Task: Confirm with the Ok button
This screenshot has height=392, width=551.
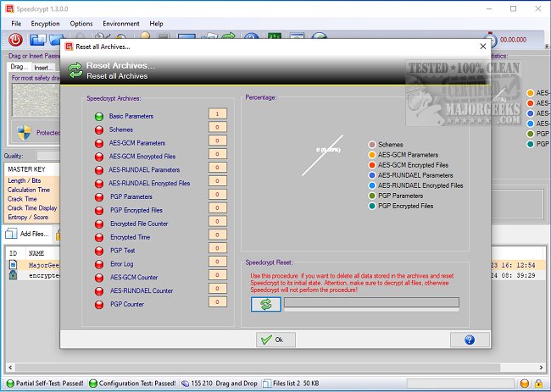Action: click(x=275, y=340)
